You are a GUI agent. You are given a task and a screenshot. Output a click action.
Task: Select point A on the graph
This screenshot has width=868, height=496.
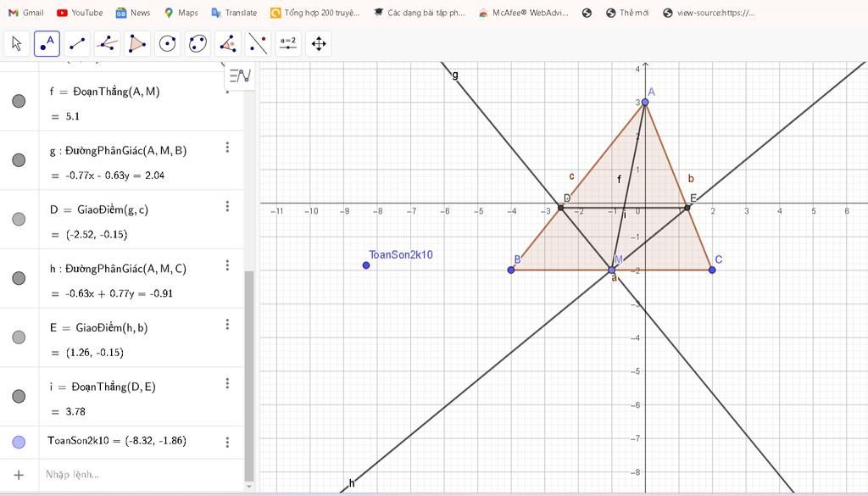(x=645, y=103)
